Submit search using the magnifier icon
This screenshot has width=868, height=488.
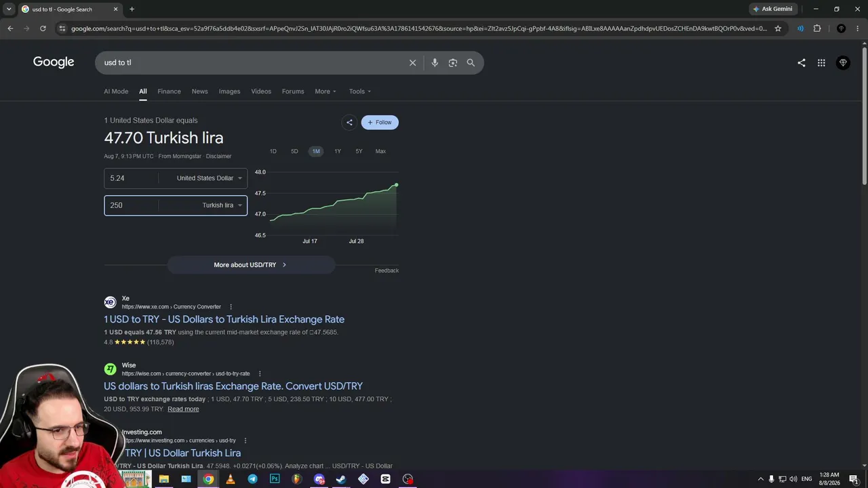[471, 62]
